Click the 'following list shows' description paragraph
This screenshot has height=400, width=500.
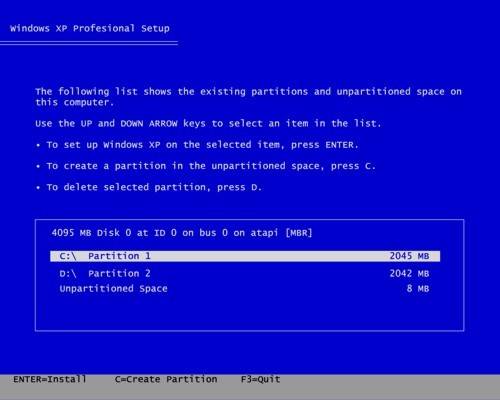coord(248,97)
